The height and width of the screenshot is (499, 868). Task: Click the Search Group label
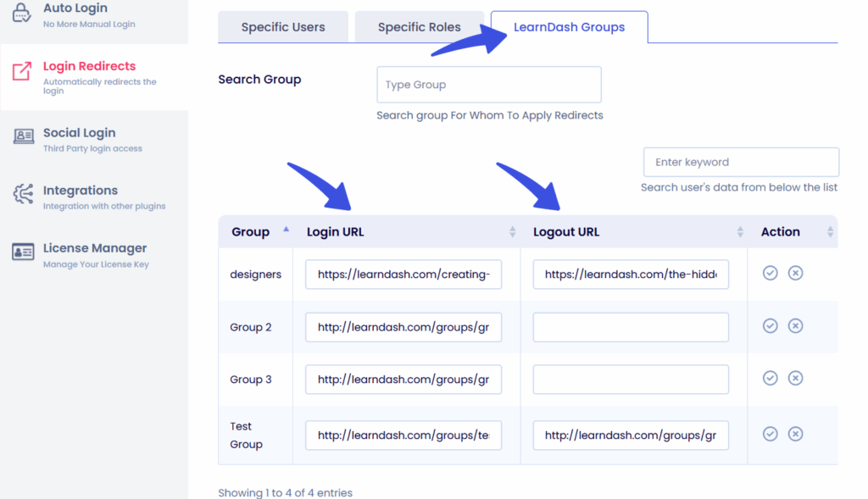coord(259,79)
